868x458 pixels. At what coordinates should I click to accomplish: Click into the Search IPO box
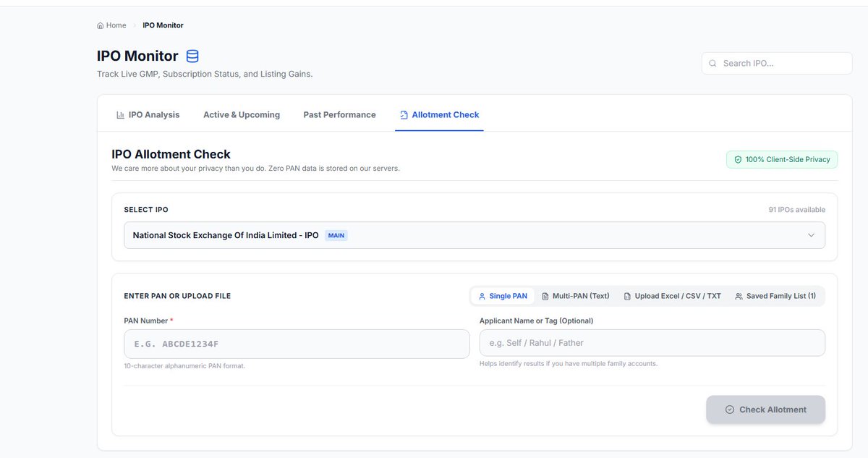pyautogui.click(x=777, y=63)
